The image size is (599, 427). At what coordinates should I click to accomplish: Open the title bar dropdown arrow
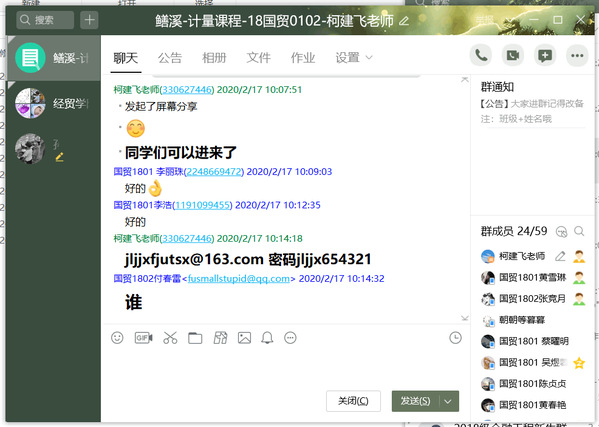point(510,20)
